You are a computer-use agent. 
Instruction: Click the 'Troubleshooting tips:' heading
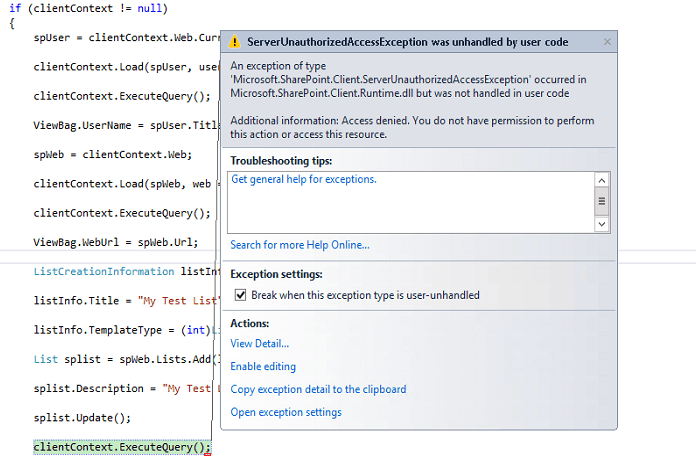(x=281, y=161)
